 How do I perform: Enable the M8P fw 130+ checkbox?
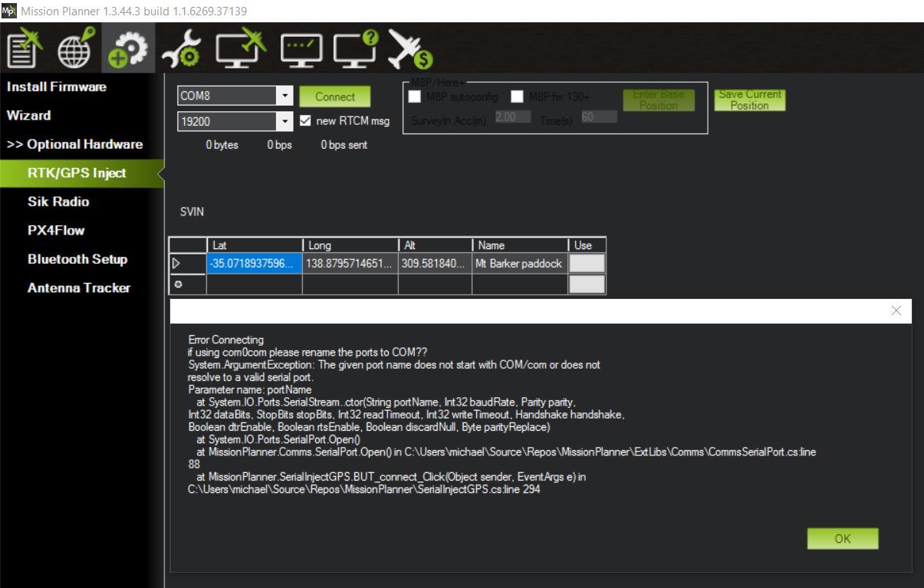coord(518,97)
